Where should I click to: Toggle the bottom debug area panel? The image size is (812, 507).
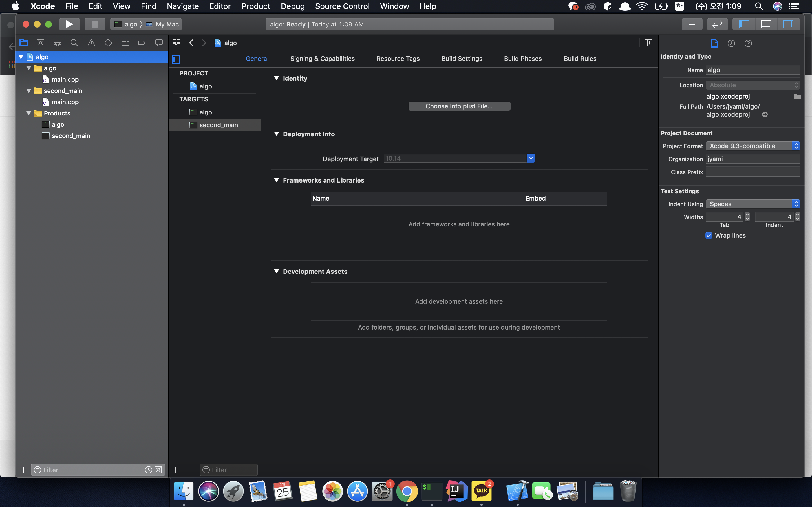click(x=766, y=24)
